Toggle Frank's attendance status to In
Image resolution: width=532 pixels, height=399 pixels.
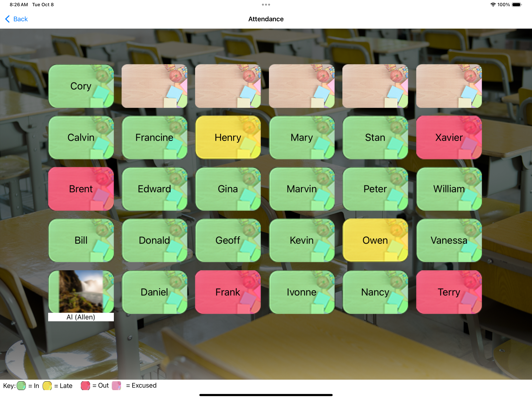[228, 292]
